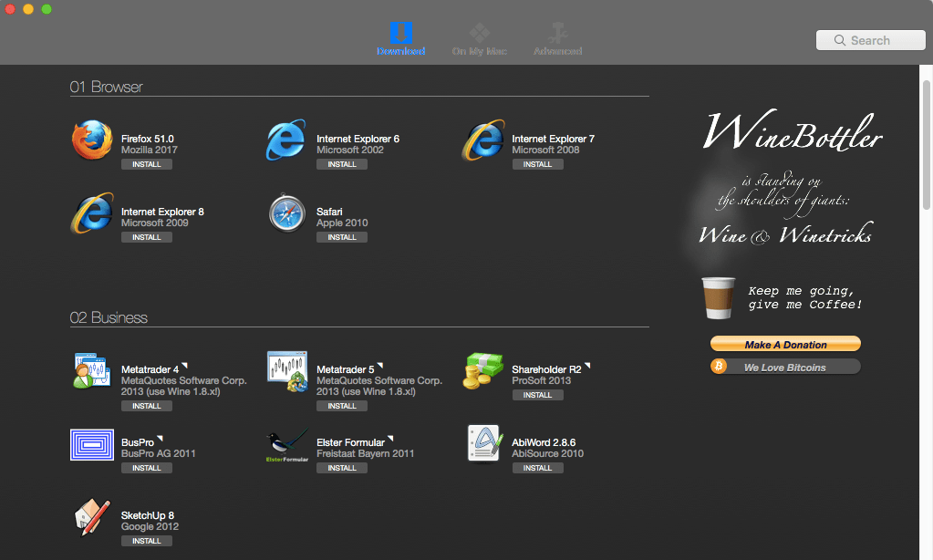Click the 01 Browser heading
The width and height of the screenshot is (933, 560).
tap(106, 87)
